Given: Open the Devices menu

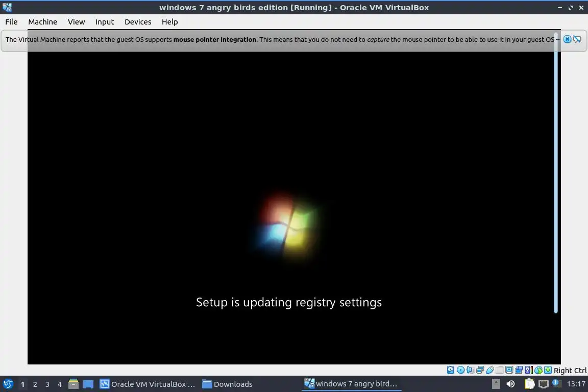Looking at the screenshot, I should [x=138, y=22].
